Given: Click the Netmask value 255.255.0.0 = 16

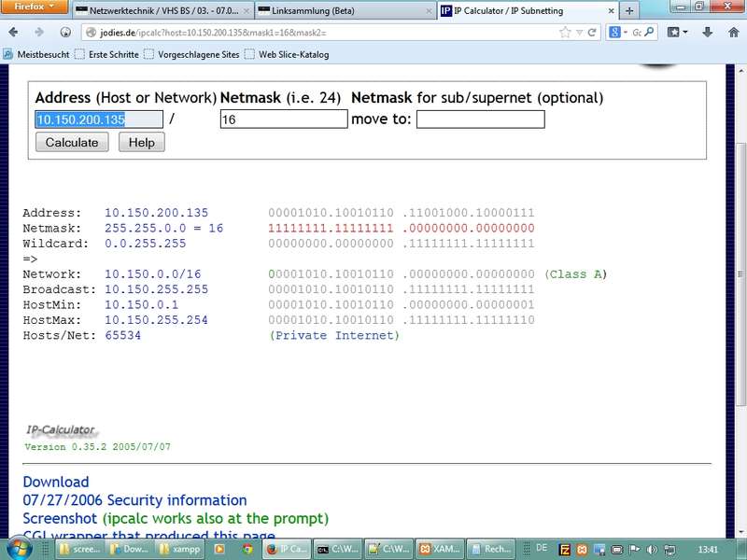Looking at the screenshot, I should [x=164, y=228].
